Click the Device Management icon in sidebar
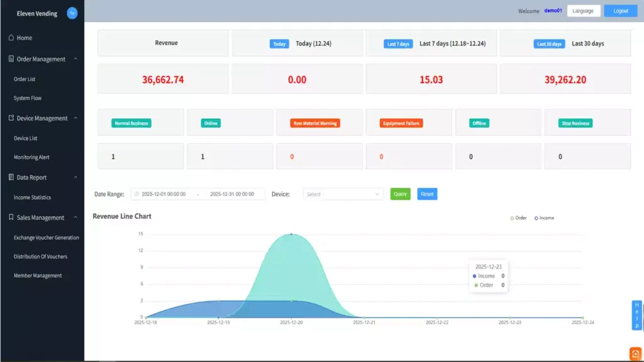The image size is (644, 362). coord(11,118)
